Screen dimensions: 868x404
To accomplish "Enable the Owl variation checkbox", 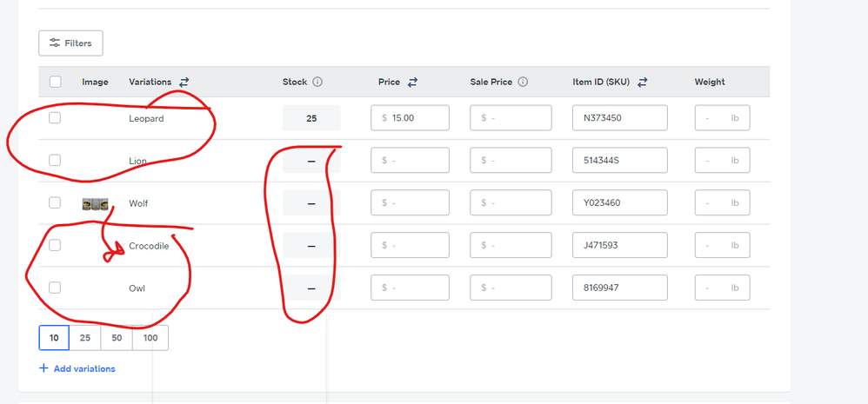I will coord(55,288).
